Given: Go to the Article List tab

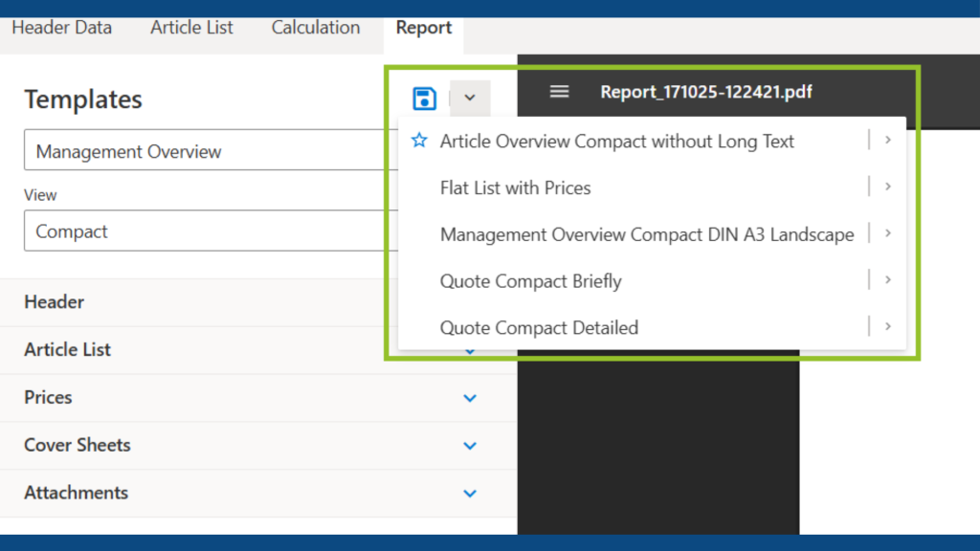Looking at the screenshot, I should [x=191, y=28].
